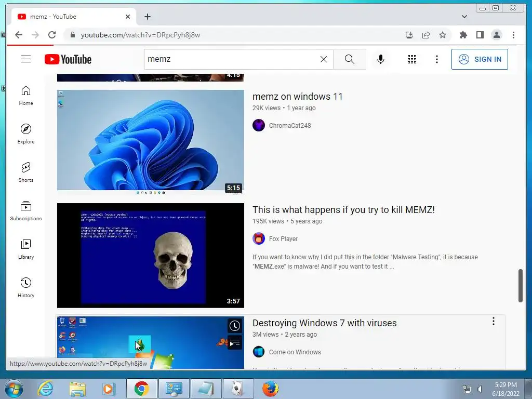The width and height of the screenshot is (532, 399).
Task: Reload the page in Chrome
Action: click(51, 35)
